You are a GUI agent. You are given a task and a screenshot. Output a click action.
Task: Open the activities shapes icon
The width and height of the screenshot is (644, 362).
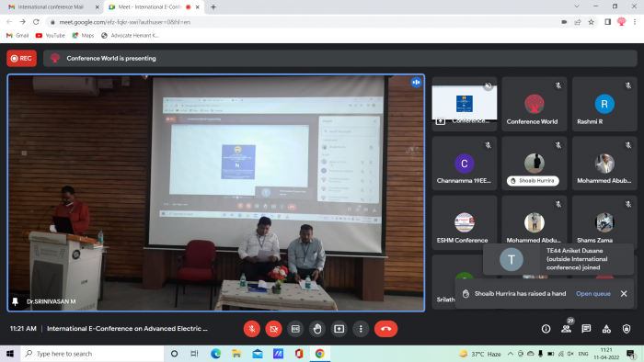coord(606,329)
